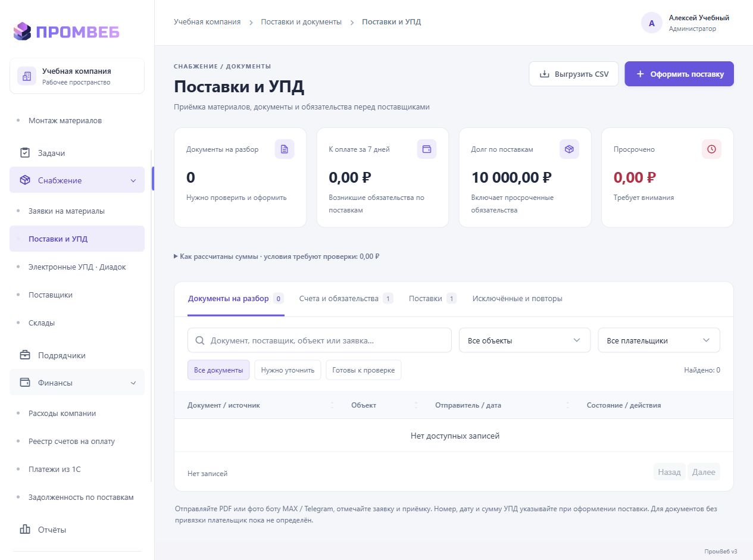Click the Финансы wallet icon in sidebar

[x=25, y=383]
